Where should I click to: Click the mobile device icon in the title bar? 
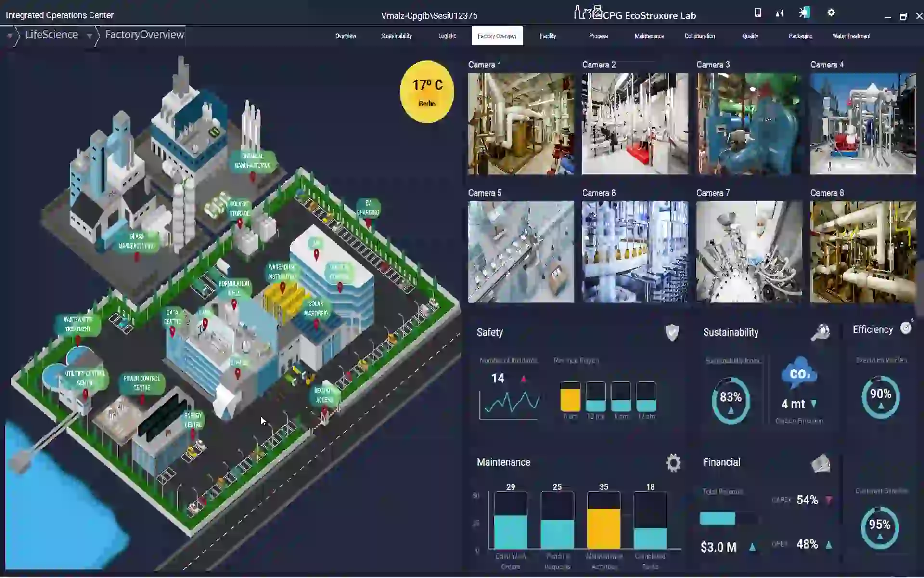758,13
